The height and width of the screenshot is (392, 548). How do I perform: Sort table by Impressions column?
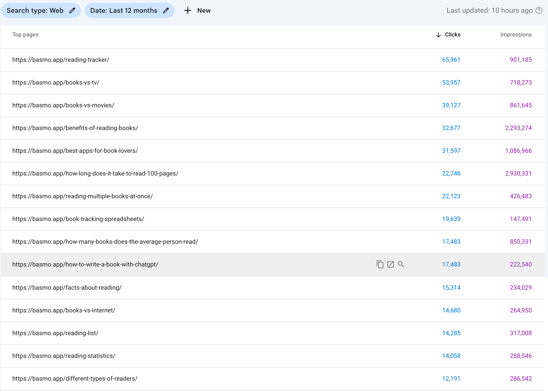[x=516, y=35]
